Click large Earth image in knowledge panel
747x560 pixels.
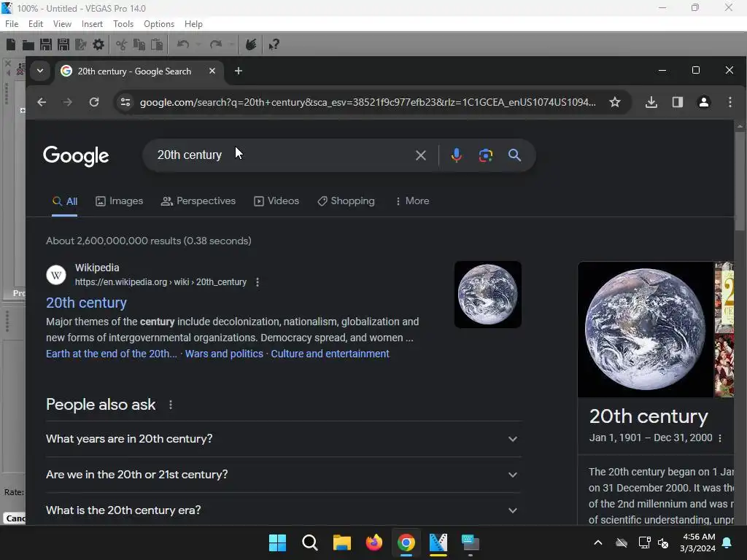pos(646,329)
